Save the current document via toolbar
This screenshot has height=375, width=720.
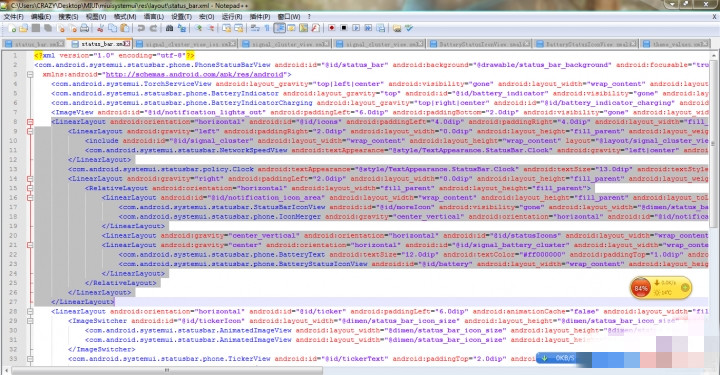[36, 28]
